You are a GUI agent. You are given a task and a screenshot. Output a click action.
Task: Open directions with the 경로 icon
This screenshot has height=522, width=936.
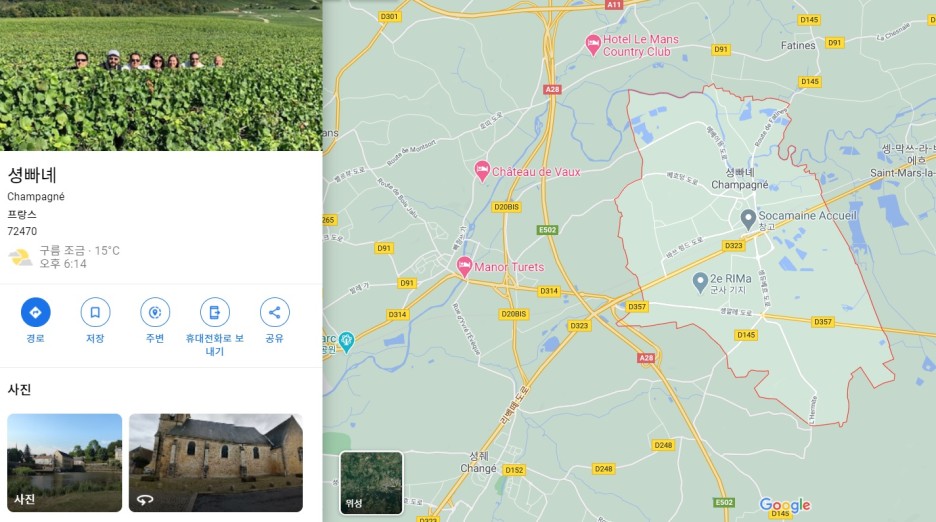point(35,312)
